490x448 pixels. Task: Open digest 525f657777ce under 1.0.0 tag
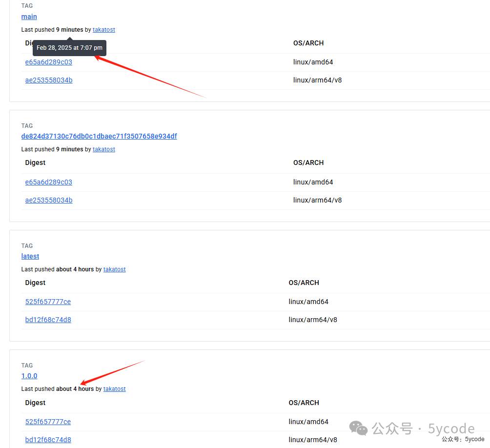click(48, 422)
